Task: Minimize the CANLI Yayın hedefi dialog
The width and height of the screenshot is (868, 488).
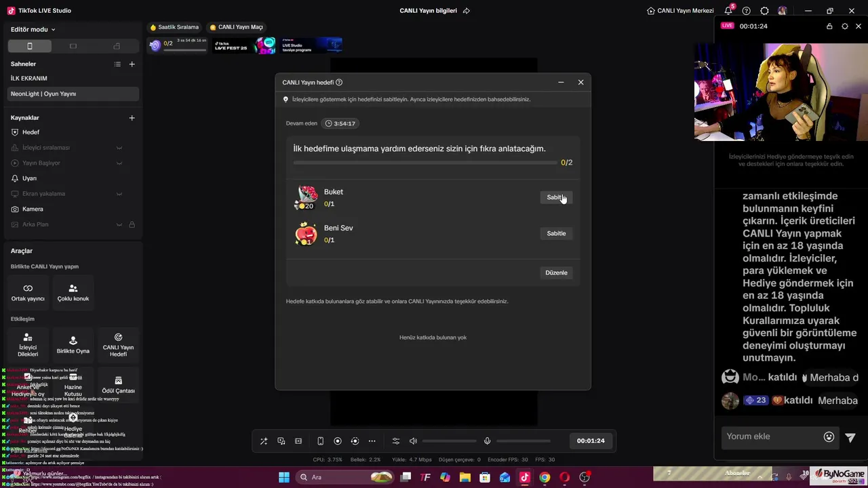Action: [x=561, y=82]
